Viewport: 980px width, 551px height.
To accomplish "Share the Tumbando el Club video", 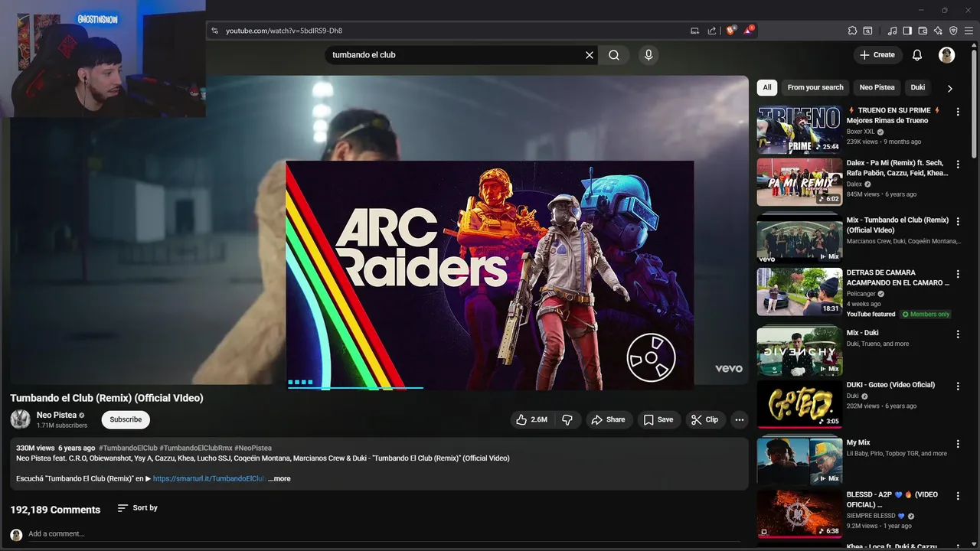I will (608, 419).
